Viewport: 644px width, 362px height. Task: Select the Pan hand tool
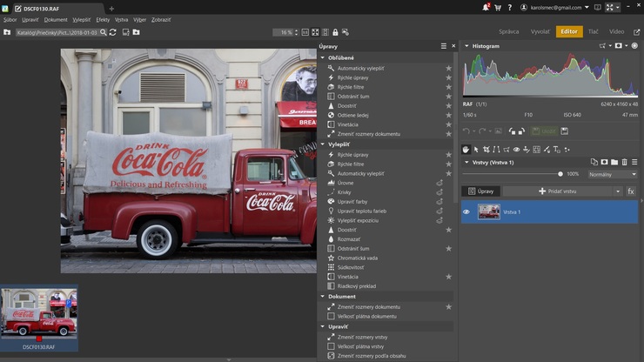pos(466,150)
